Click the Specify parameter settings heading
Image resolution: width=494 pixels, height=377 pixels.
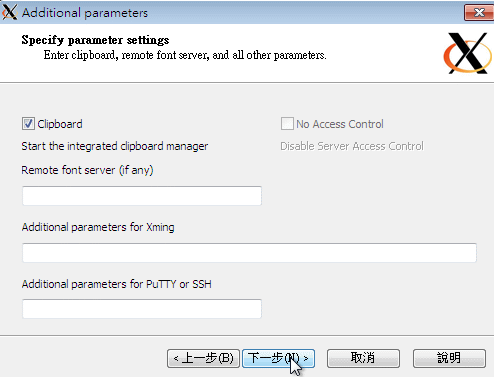95,40
